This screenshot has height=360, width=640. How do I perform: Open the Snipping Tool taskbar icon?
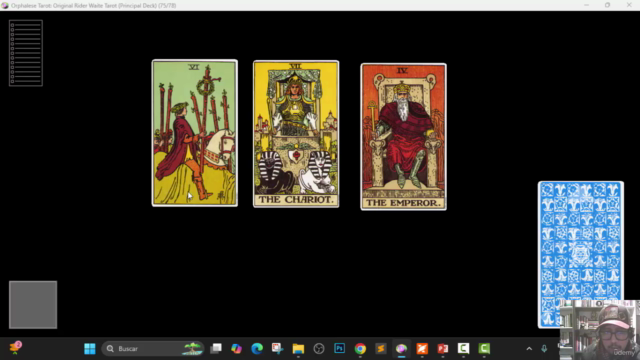click(278, 349)
